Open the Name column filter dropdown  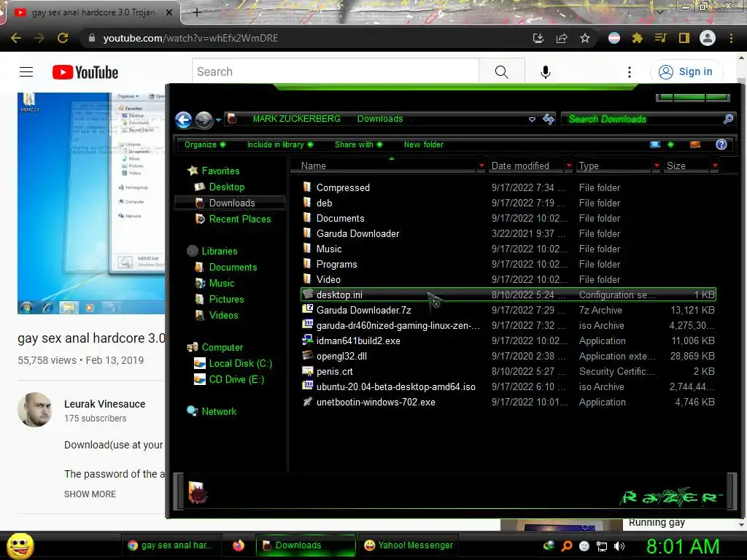point(481,166)
